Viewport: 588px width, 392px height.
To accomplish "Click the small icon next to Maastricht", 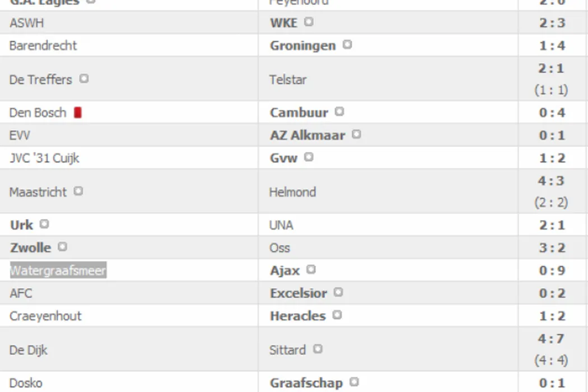I will (x=78, y=192).
